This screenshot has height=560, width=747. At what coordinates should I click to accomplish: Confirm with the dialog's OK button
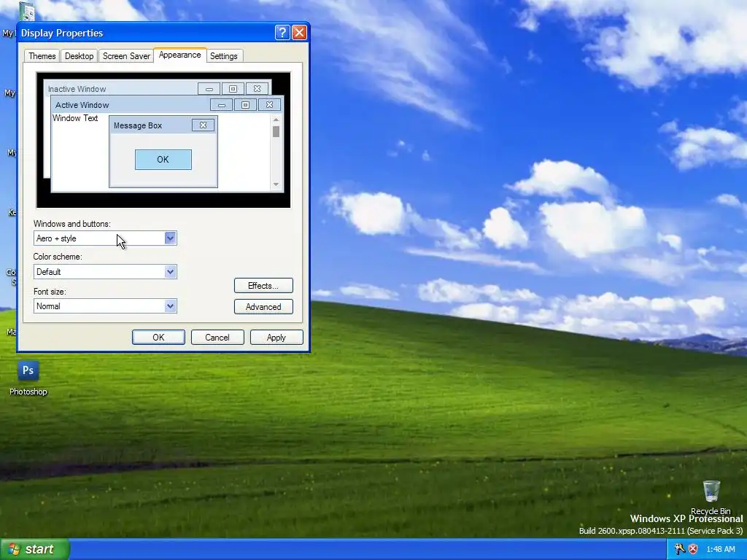pos(158,337)
